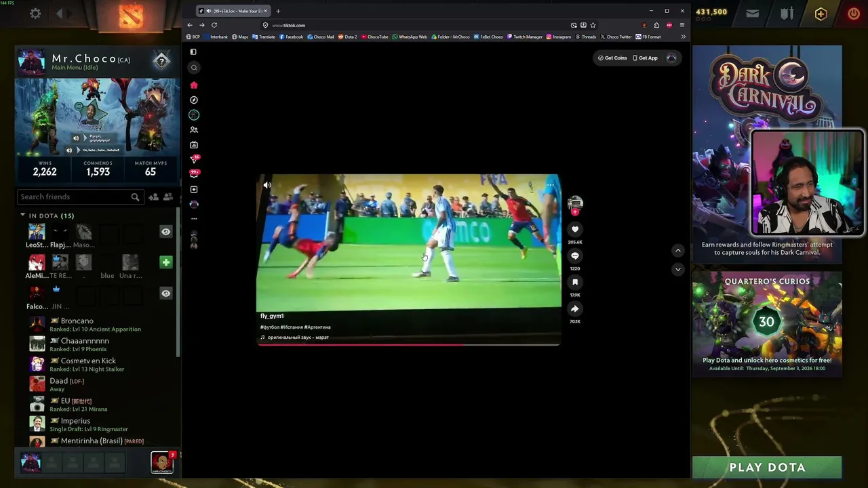The width and height of the screenshot is (868, 488).
Task: Click the Get App button
Action: click(645, 58)
